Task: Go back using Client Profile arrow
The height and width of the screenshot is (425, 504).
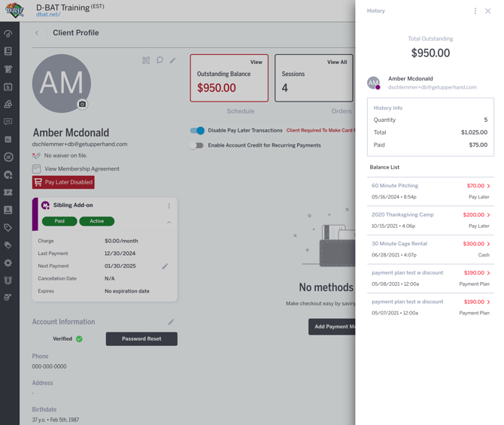Action: [x=37, y=33]
